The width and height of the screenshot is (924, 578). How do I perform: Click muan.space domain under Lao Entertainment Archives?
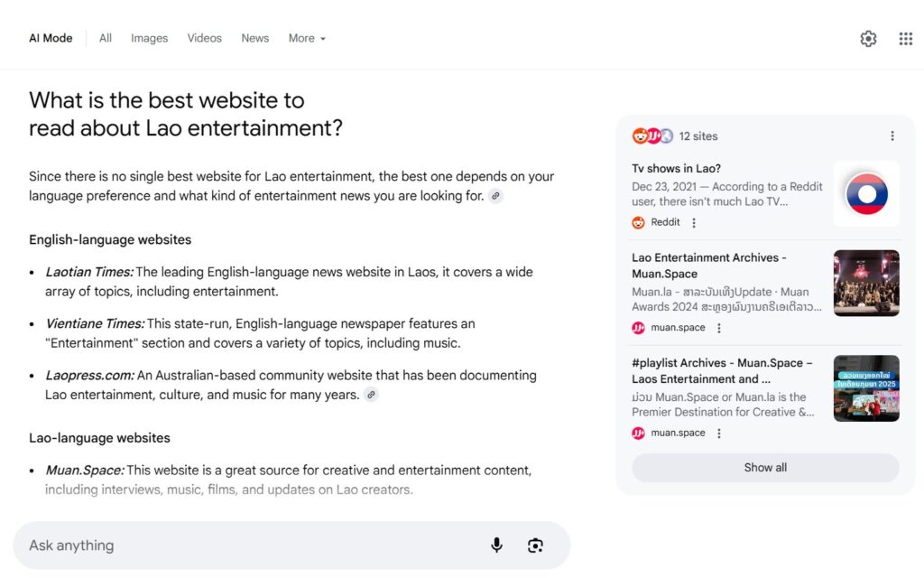[x=678, y=328]
